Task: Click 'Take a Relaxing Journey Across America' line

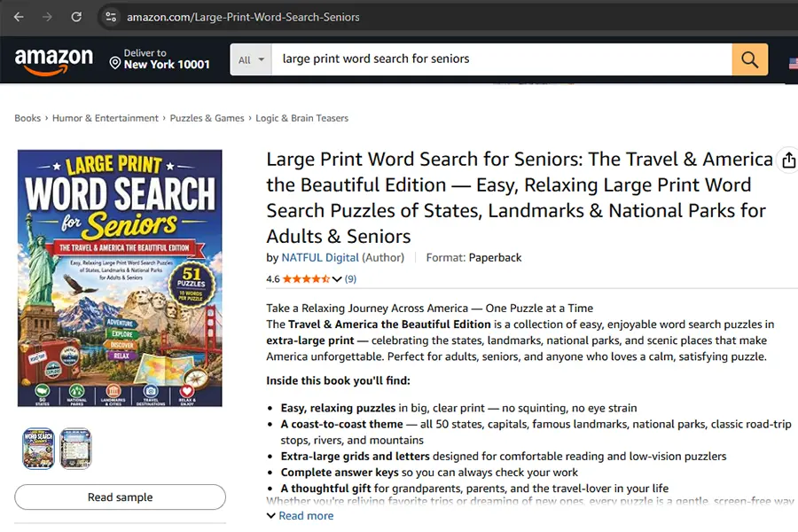Action: pos(429,308)
